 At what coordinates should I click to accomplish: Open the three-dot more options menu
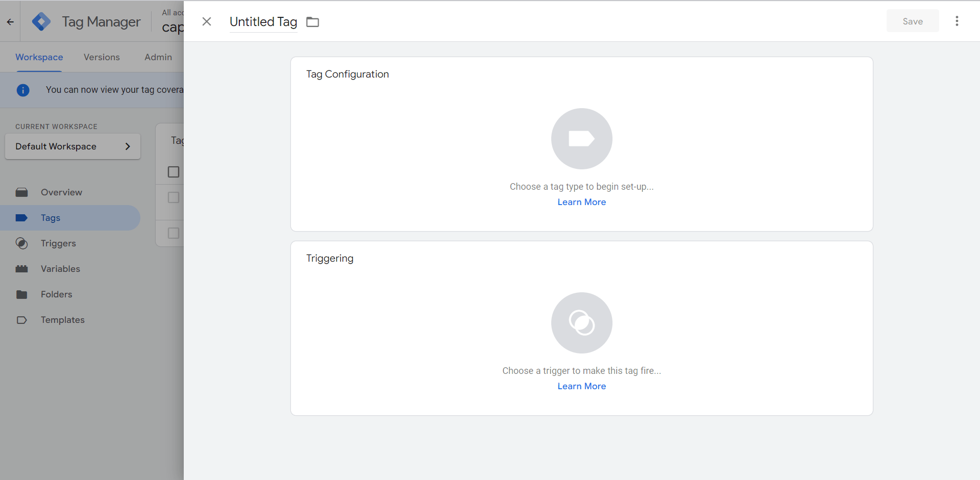[x=957, y=21]
